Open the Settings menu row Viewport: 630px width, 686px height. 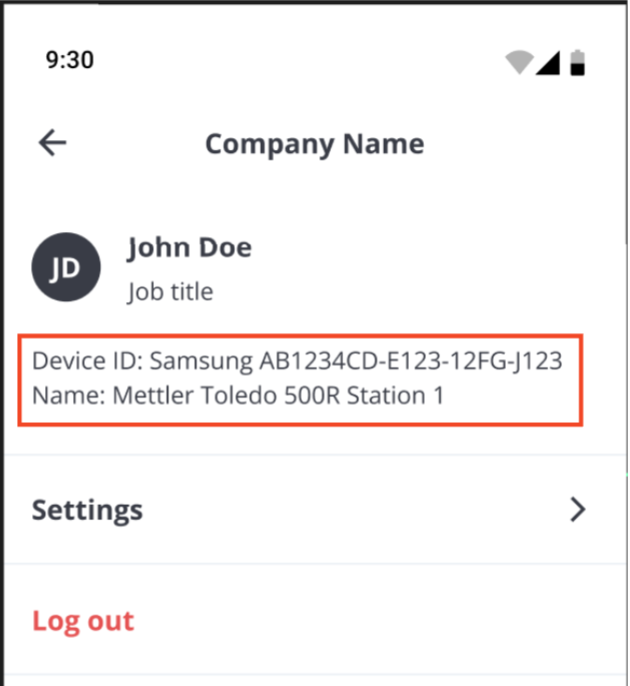point(300,510)
